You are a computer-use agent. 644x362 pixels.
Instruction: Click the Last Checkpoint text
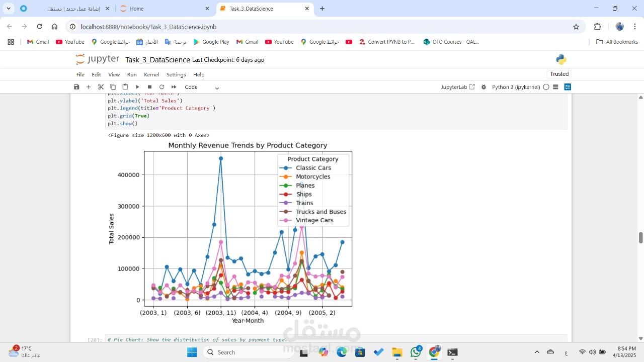click(x=228, y=60)
